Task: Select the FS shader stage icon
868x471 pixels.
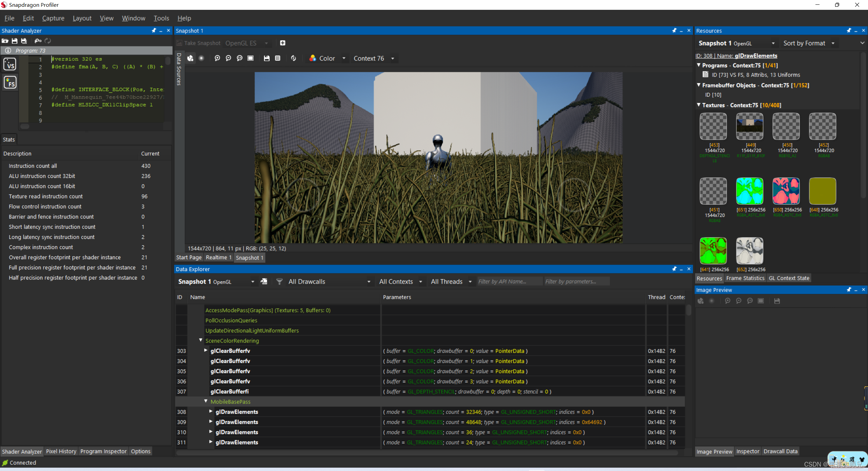Action: (x=10, y=82)
